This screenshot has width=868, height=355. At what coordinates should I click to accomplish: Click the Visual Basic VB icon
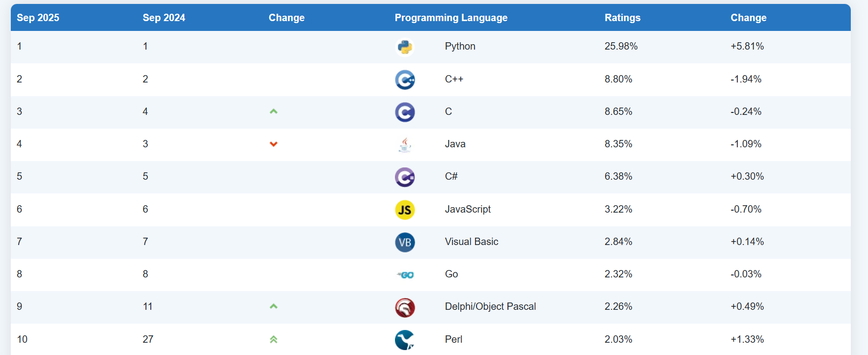click(405, 242)
